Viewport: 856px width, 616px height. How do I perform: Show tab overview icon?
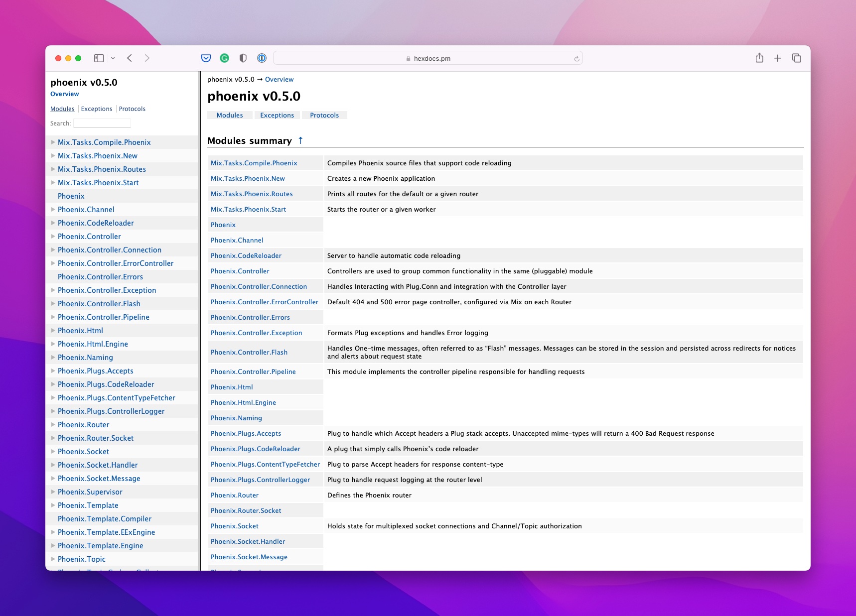coord(796,58)
